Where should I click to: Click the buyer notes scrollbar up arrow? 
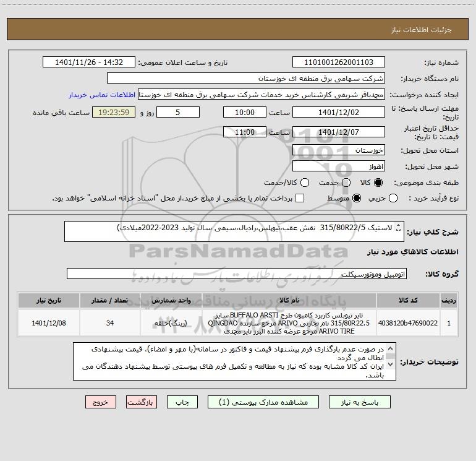tap(391, 348)
